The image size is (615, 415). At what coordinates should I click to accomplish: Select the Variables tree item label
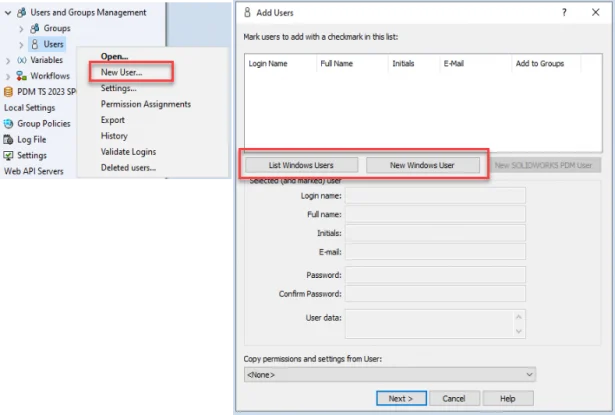pyautogui.click(x=47, y=60)
